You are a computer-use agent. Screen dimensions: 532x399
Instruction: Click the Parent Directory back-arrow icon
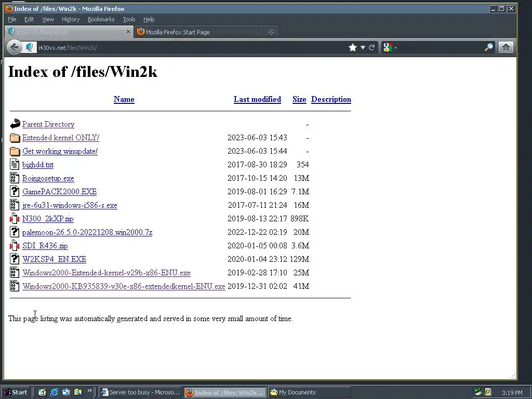15,124
